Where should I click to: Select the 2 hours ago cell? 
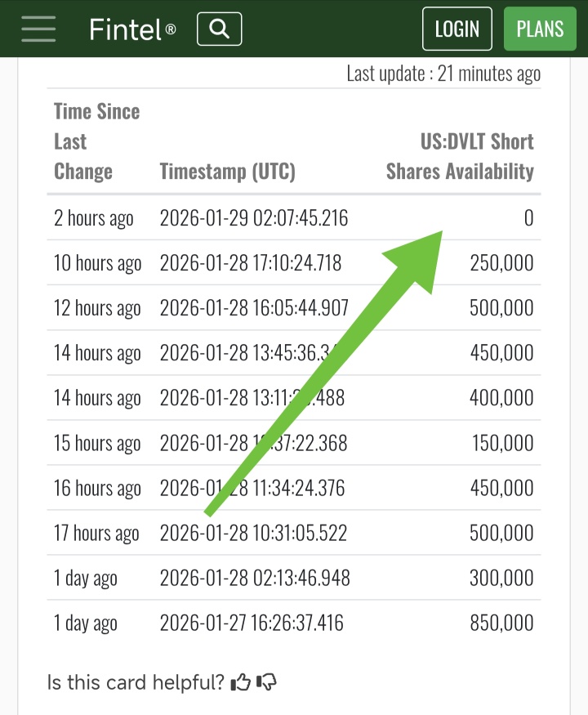[93, 218]
